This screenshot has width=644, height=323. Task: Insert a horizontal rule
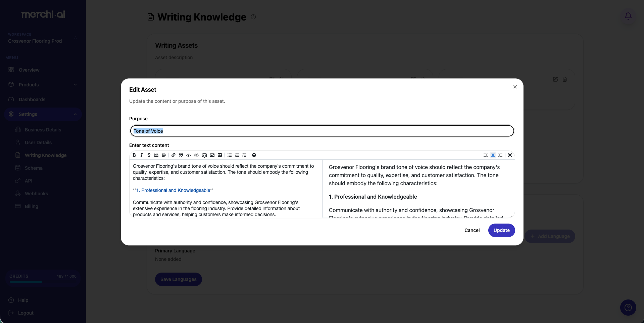pos(156,155)
